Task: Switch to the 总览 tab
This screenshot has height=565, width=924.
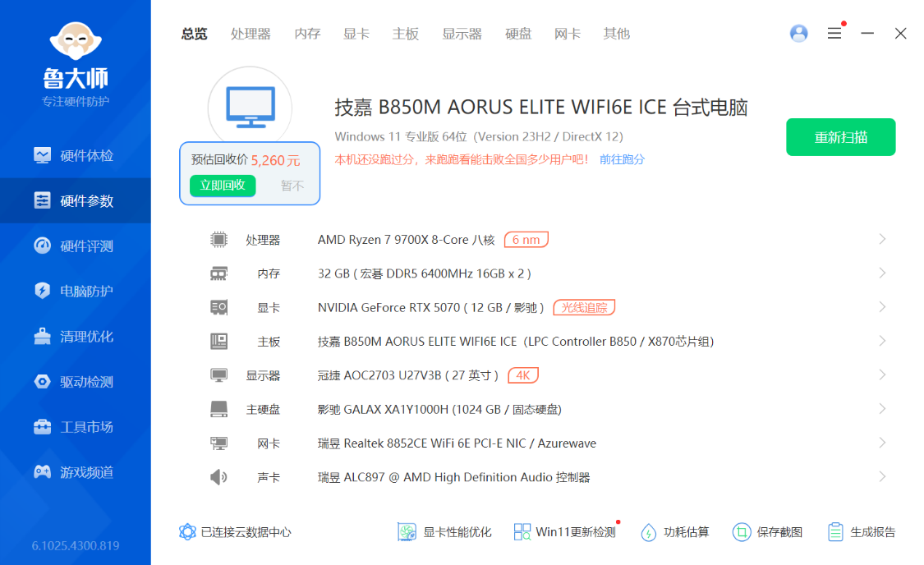Action: click(194, 34)
